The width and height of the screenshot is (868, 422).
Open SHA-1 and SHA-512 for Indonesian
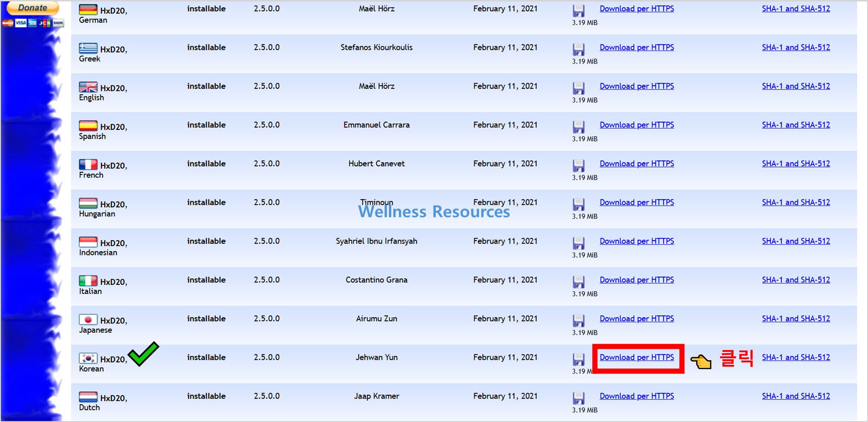coord(796,241)
